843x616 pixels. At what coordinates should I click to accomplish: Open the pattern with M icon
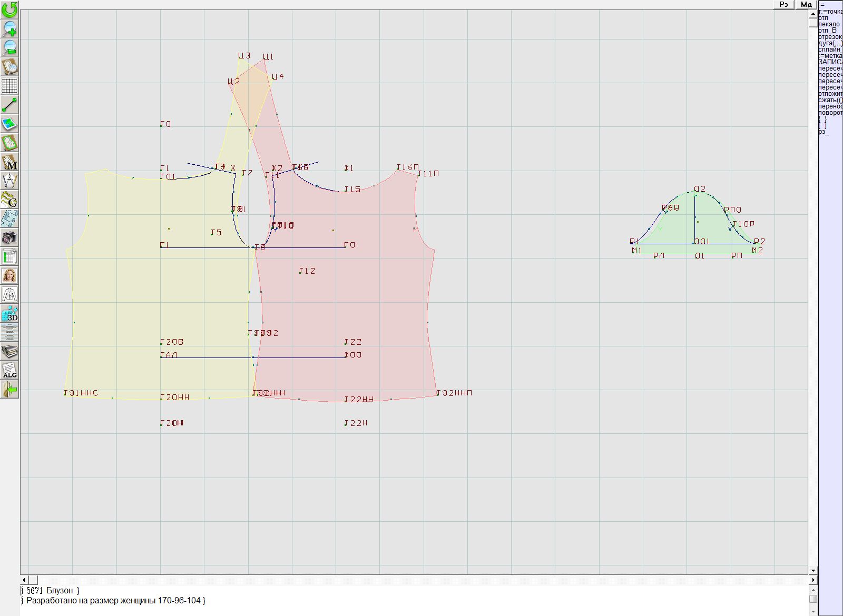tap(9, 162)
